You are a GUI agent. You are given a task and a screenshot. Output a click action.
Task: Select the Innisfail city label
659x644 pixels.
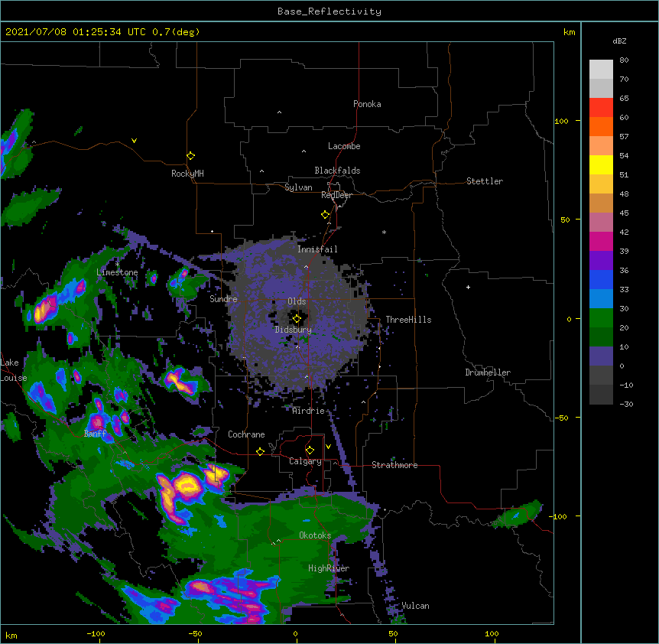(317, 249)
